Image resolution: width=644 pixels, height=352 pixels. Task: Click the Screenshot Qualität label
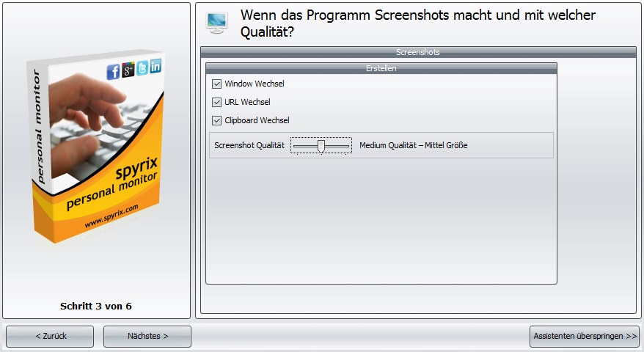249,145
